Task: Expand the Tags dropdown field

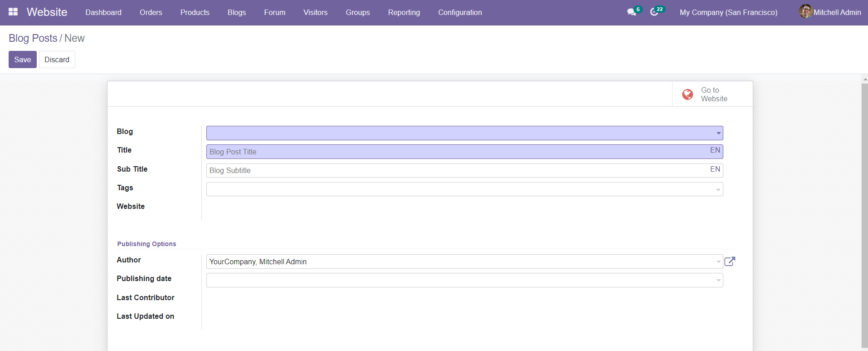Action: 464,189
